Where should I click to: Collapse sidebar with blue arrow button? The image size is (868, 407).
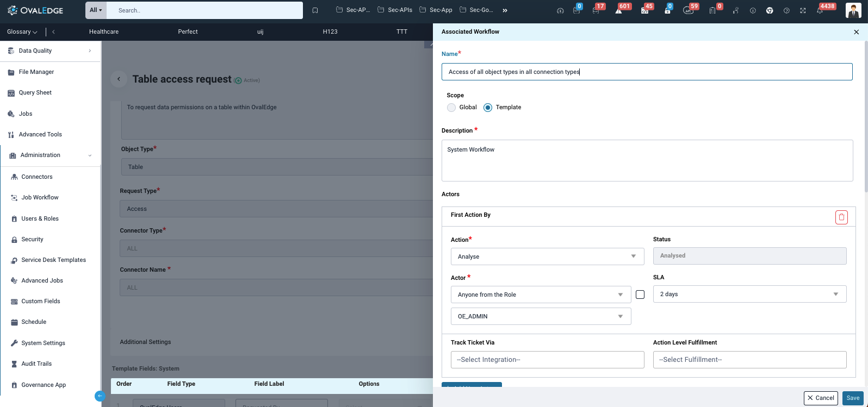[x=100, y=396]
